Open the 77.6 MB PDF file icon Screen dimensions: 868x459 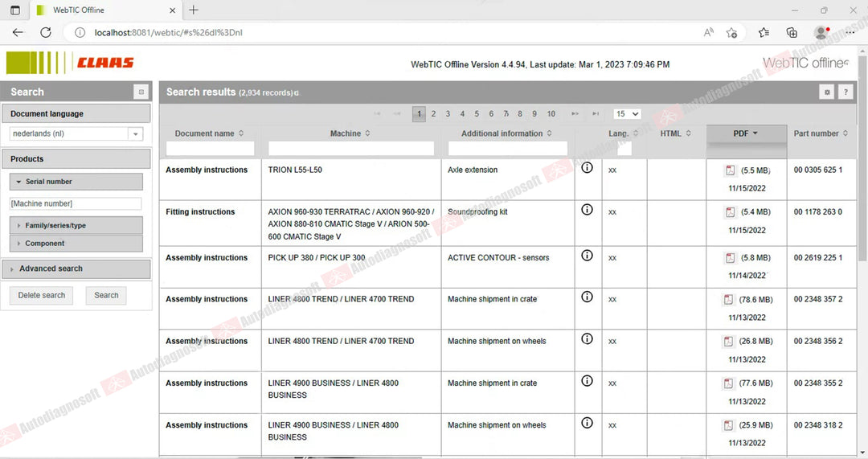[x=728, y=383]
